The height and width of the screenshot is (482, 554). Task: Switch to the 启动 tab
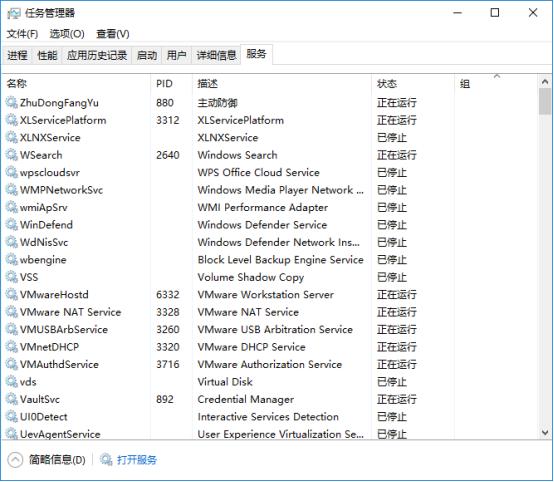[147, 55]
